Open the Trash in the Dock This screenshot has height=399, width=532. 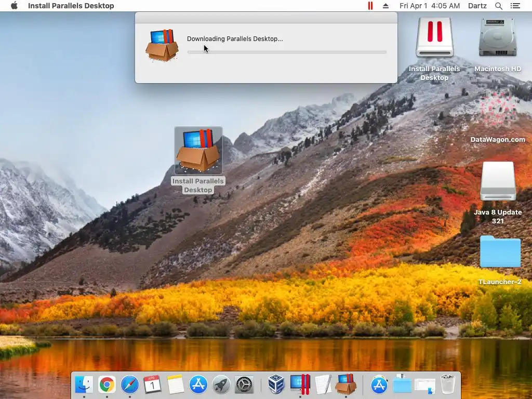click(448, 384)
